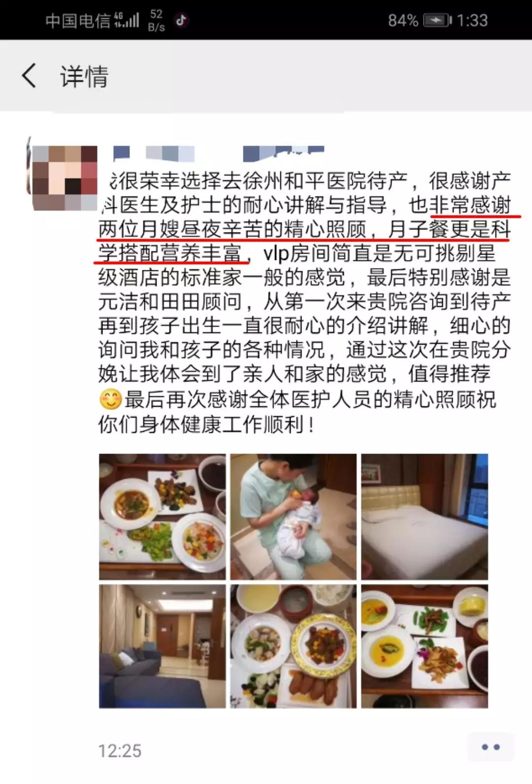Image resolution: width=532 pixels, height=784 pixels.
Task: Open the two-dot comment menu button
Action: (x=490, y=747)
